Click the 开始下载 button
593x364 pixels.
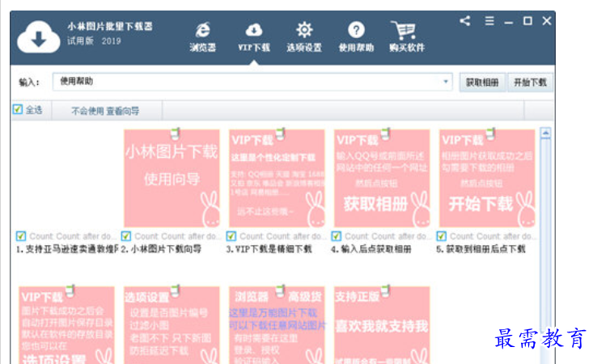(x=530, y=83)
